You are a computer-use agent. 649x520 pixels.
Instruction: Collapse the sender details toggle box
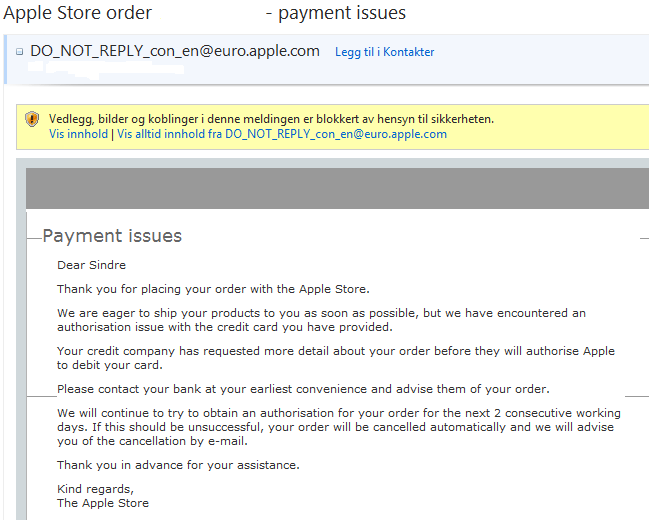(19, 52)
